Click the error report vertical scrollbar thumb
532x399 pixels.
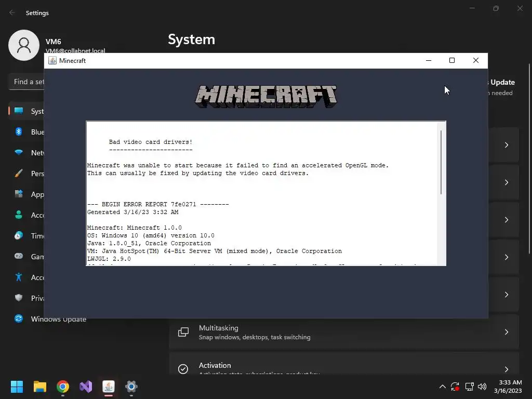click(x=441, y=163)
